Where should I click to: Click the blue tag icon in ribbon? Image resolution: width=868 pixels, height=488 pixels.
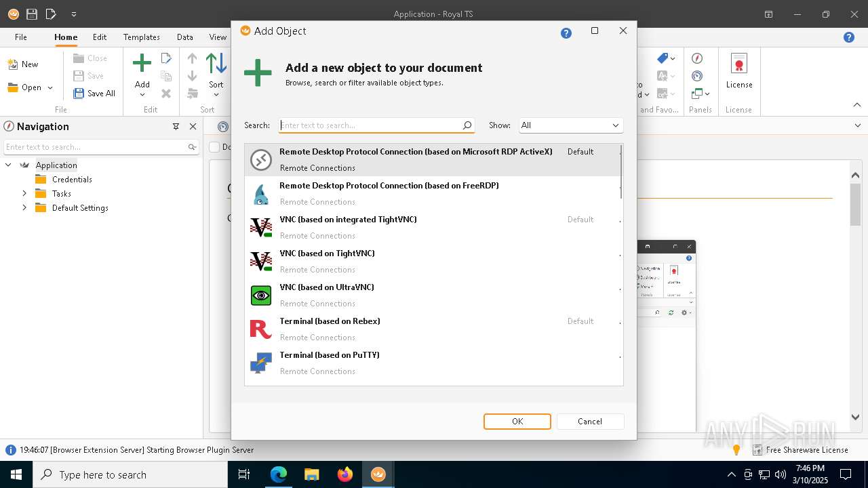tap(663, 58)
